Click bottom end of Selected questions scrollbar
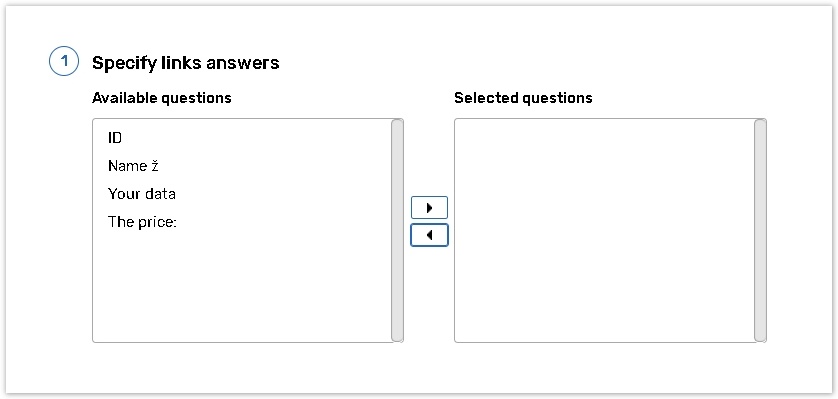838x399 pixels. pyautogui.click(x=760, y=337)
